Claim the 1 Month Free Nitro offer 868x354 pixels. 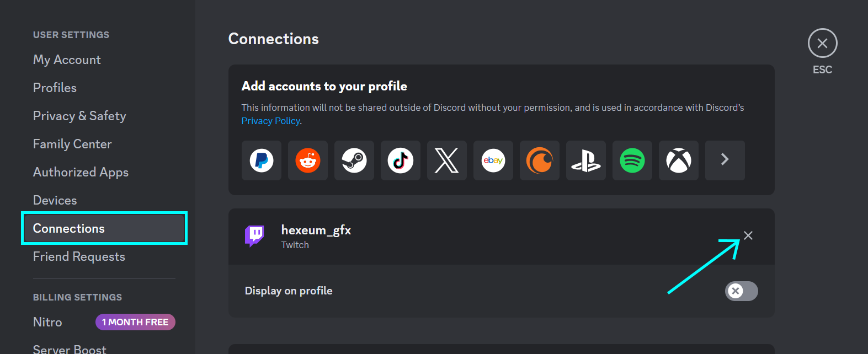[135, 321]
